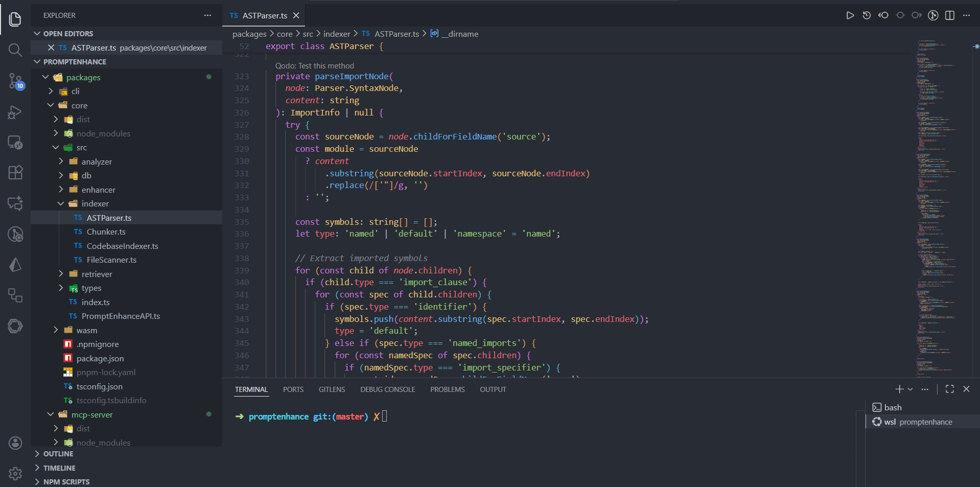Screen dimensions: 980x487
Task: Switch to the DEBUG CONSOLE tab
Action: click(x=387, y=389)
